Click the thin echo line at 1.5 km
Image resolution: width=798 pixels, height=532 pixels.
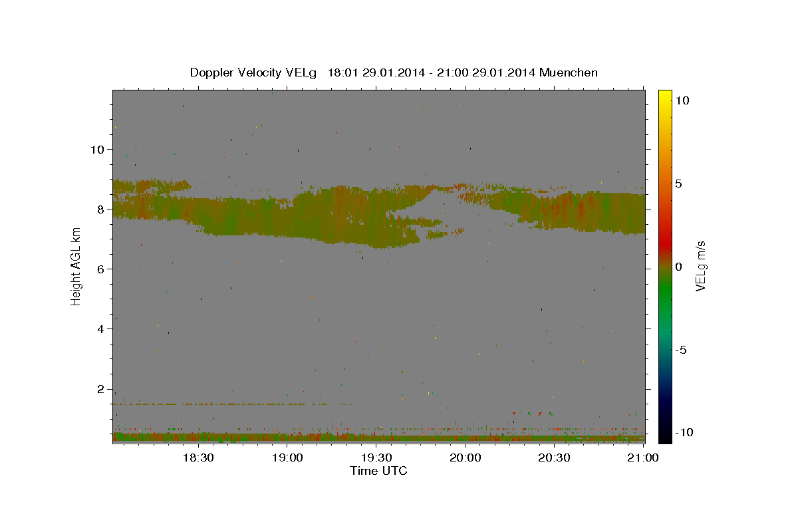point(233,404)
